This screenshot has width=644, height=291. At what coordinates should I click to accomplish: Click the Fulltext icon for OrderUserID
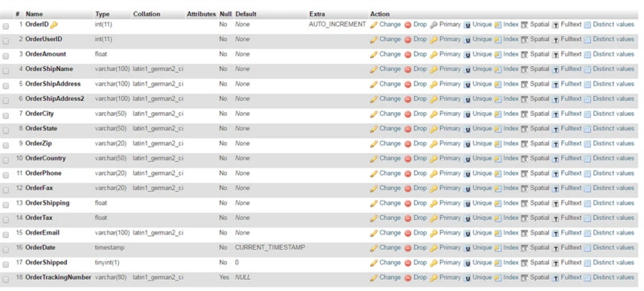coord(555,39)
